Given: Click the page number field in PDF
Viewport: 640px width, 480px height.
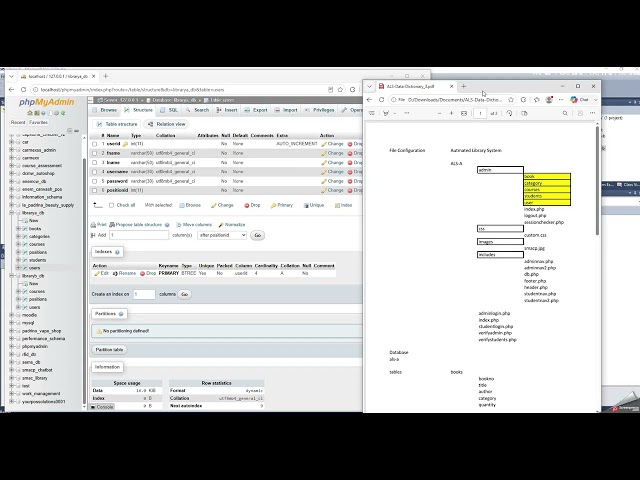Looking at the screenshot, I should click(x=480, y=113).
